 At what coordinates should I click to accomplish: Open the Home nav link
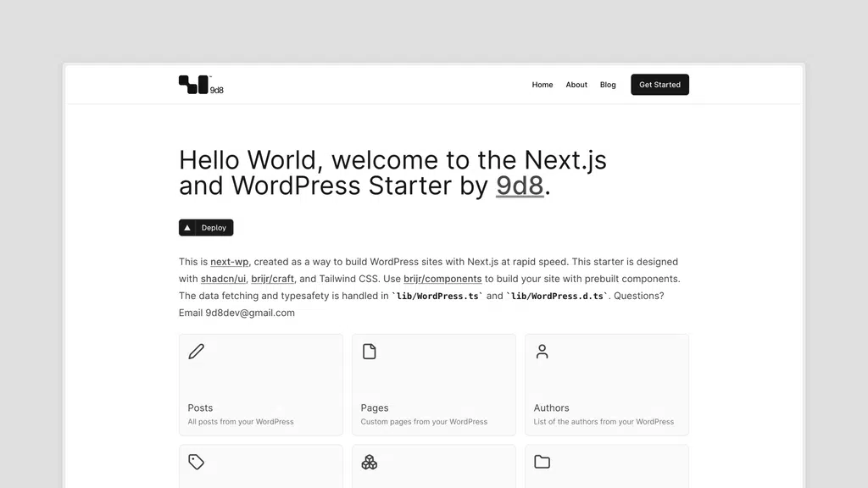pyautogui.click(x=542, y=85)
